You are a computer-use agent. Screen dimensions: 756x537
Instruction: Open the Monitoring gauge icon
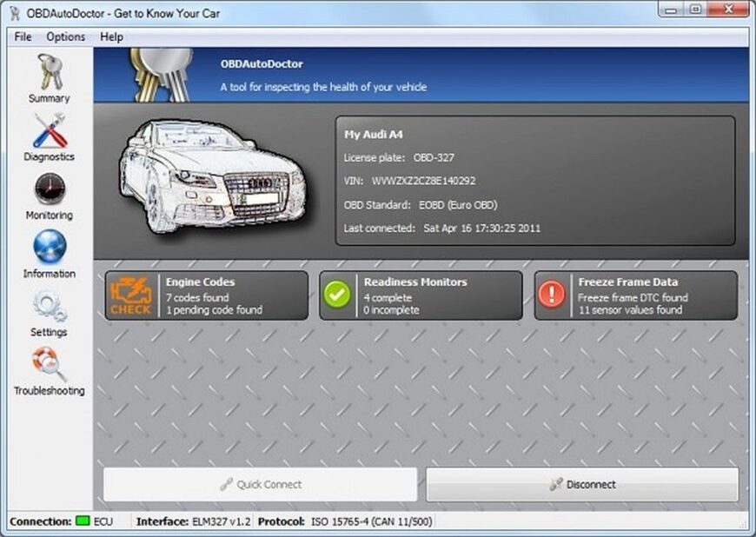click(49, 189)
